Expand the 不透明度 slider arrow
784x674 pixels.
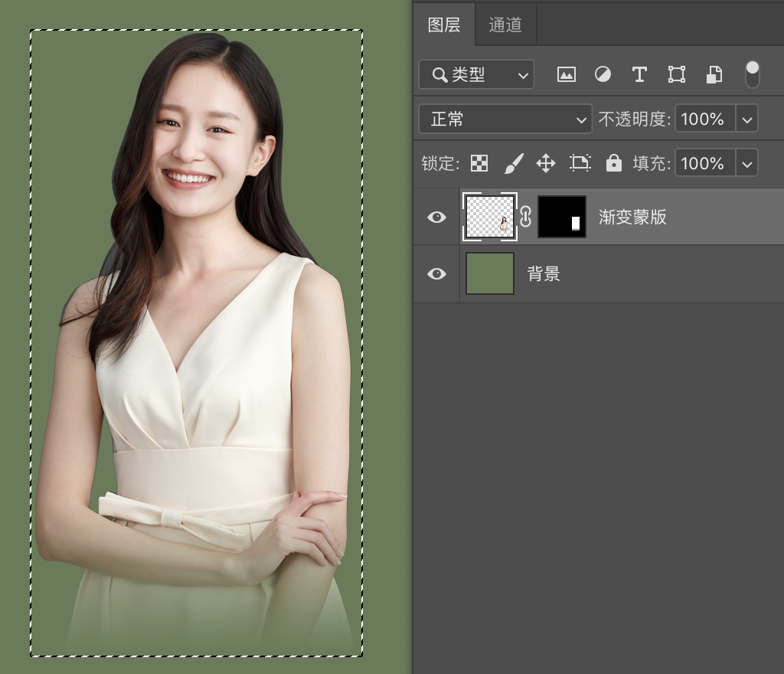747,119
